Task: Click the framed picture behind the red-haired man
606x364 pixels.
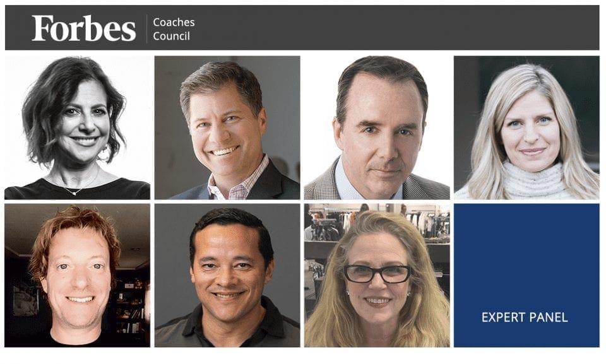Action: 25,301
